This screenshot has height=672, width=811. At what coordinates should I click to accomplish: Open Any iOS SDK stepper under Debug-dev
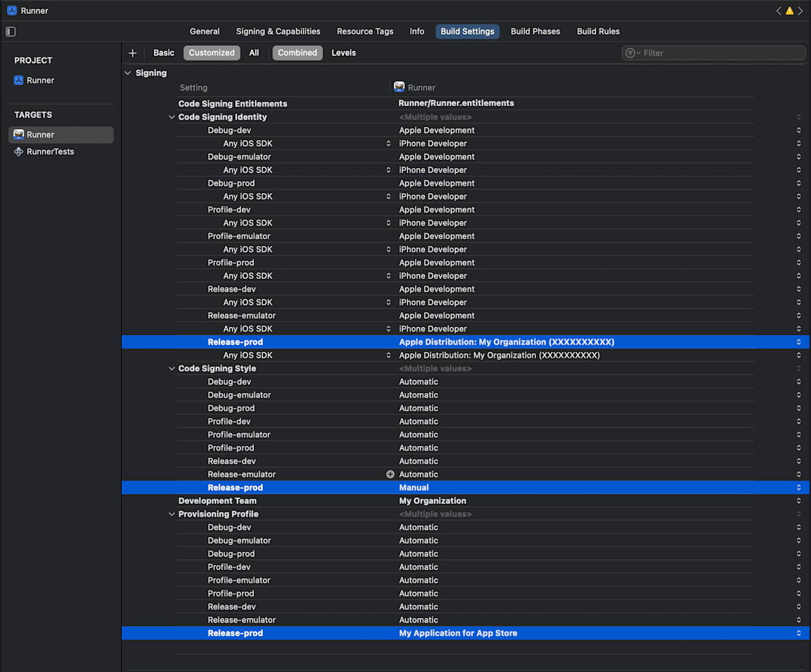[x=389, y=143]
